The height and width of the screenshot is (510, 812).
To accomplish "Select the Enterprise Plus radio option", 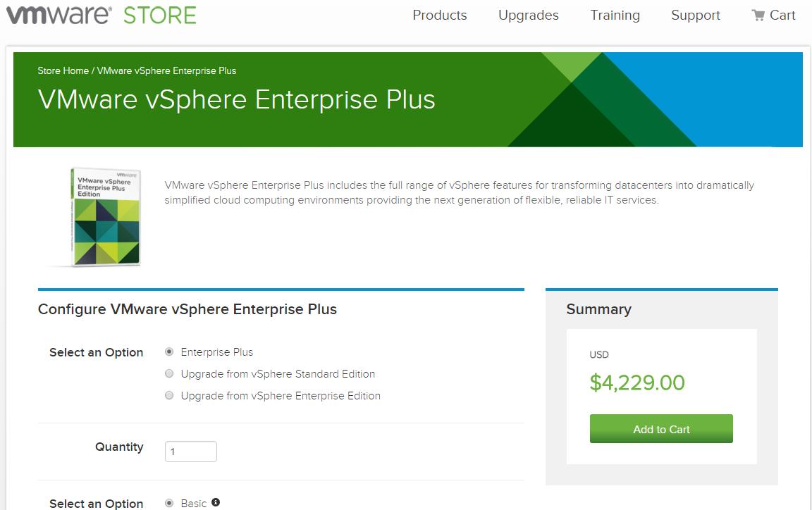I will point(169,352).
